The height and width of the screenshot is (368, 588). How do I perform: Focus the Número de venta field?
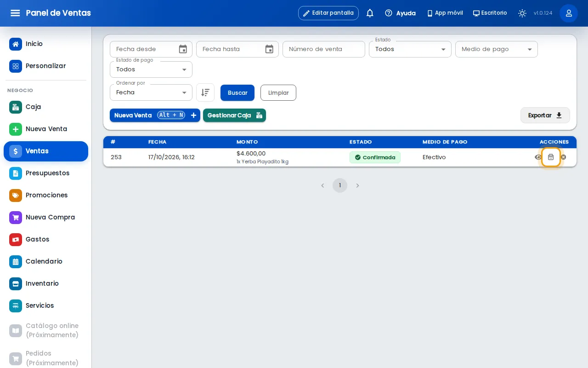pos(324,49)
